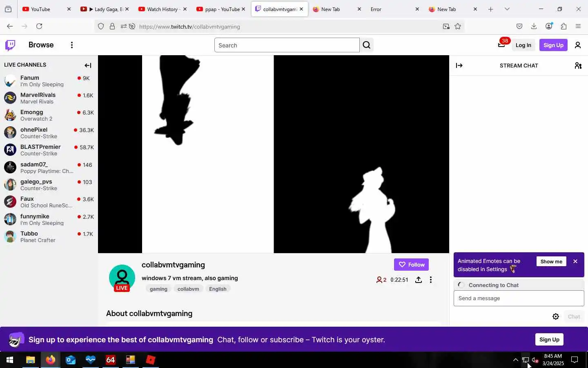Open Firefox account icon
This screenshot has height=368, width=588.
549,26
